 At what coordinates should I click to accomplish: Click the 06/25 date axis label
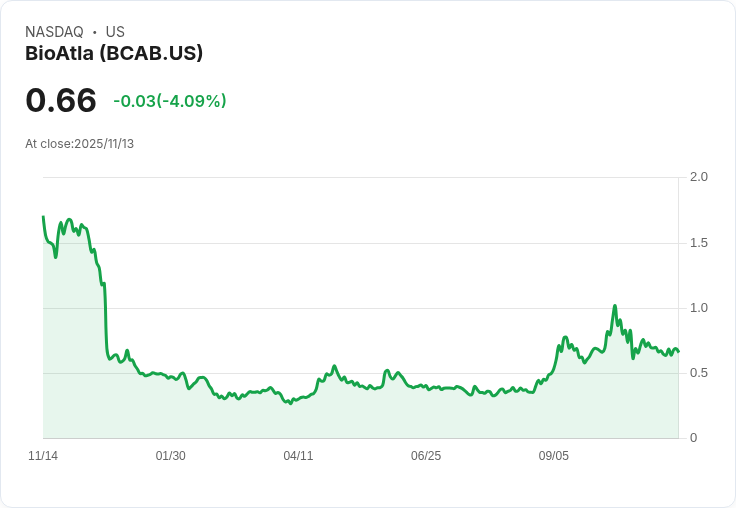point(426,456)
